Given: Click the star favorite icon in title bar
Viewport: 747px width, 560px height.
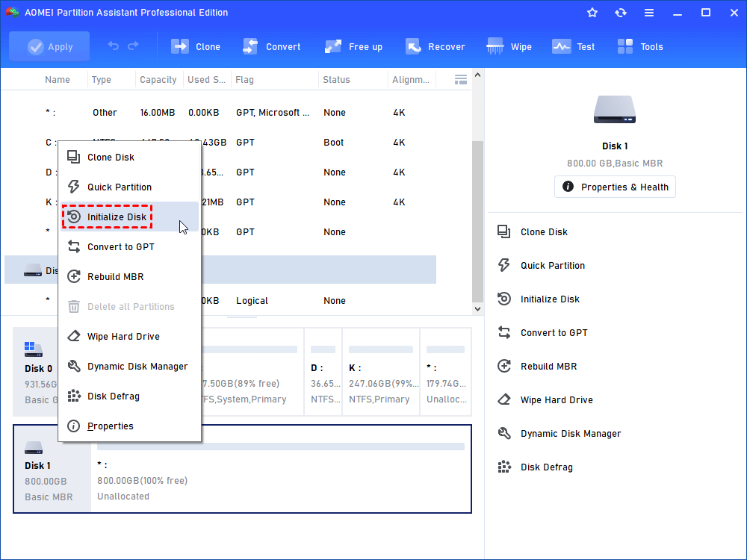Looking at the screenshot, I should coord(592,13).
